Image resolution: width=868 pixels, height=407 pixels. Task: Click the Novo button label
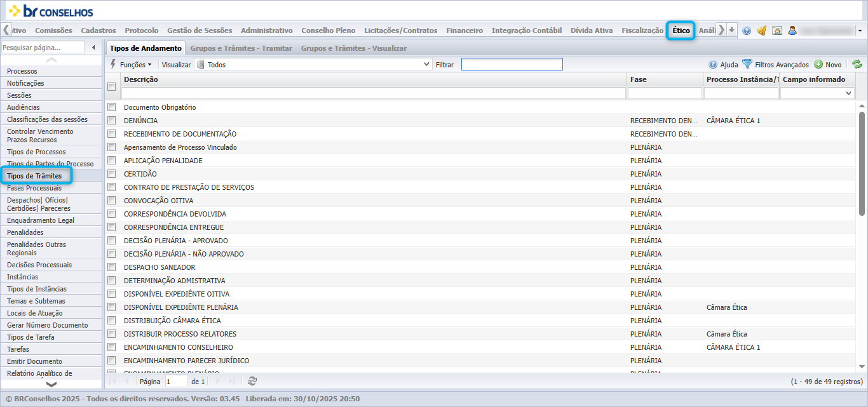pos(834,65)
